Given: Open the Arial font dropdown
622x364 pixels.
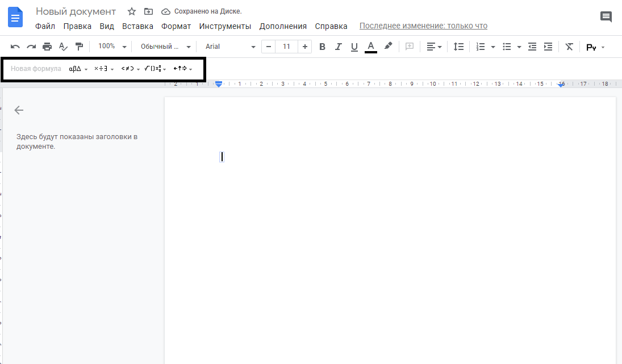Looking at the screenshot, I should 230,47.
